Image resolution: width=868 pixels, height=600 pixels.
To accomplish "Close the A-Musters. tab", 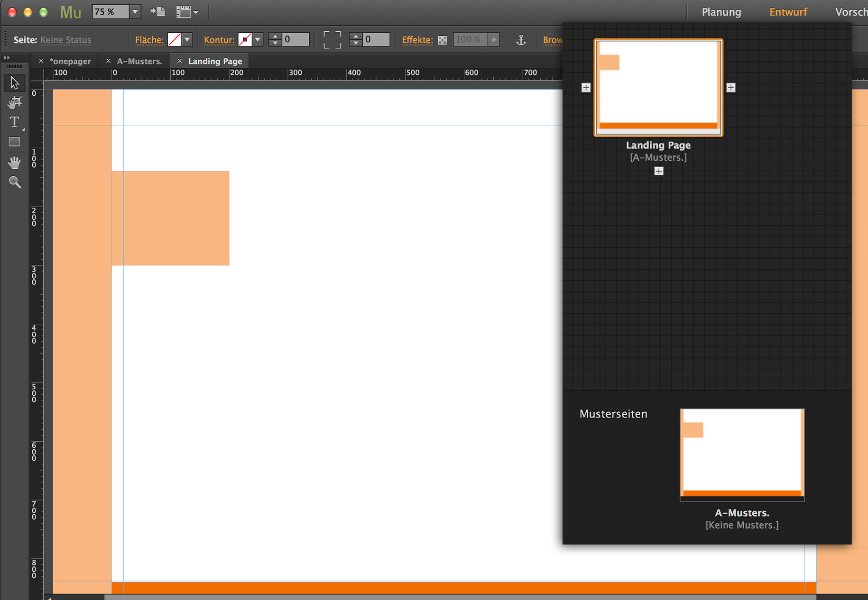I will pyautogui.click(x=109, y=61).
